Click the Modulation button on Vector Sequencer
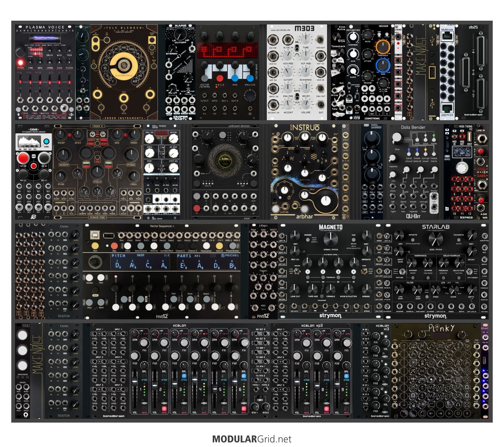The image size is (504, 447). pyautogui.click(x=206, y=246)
